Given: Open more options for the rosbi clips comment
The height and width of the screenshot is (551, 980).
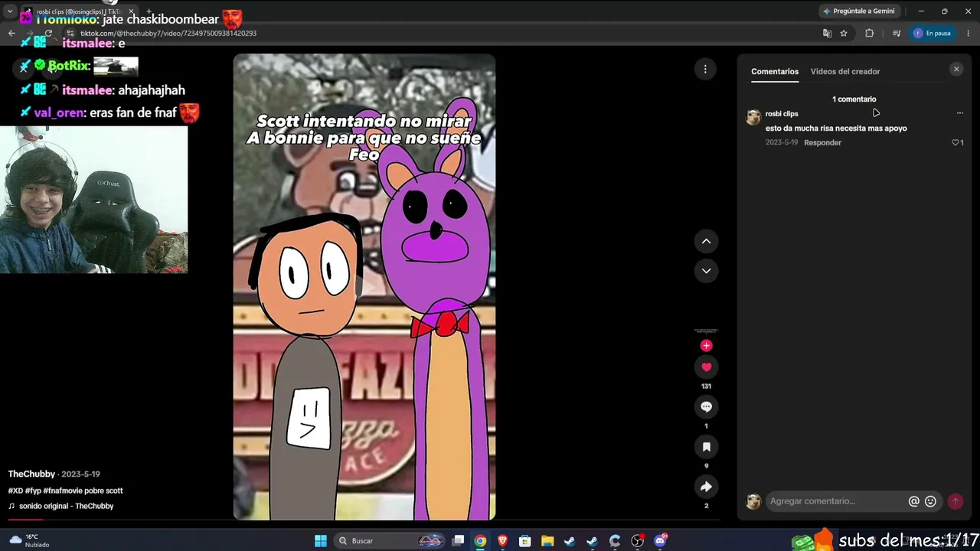Looking at the screenshot, I should [959, 113].
